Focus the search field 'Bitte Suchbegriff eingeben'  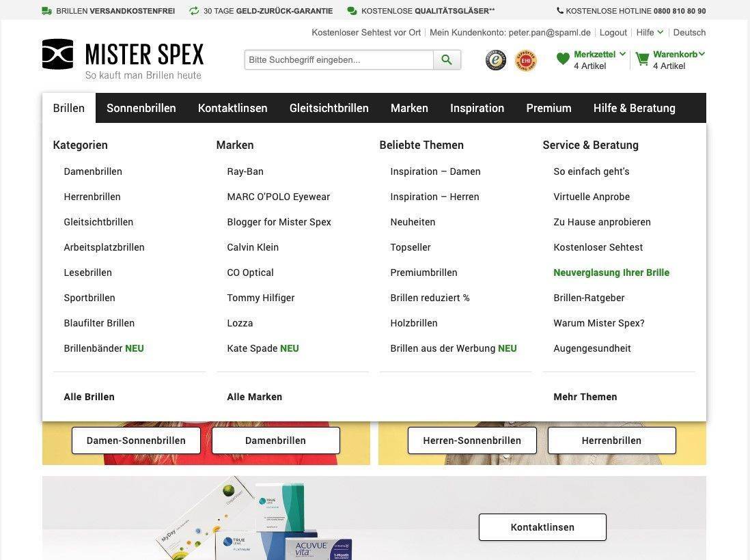point(339,60)
